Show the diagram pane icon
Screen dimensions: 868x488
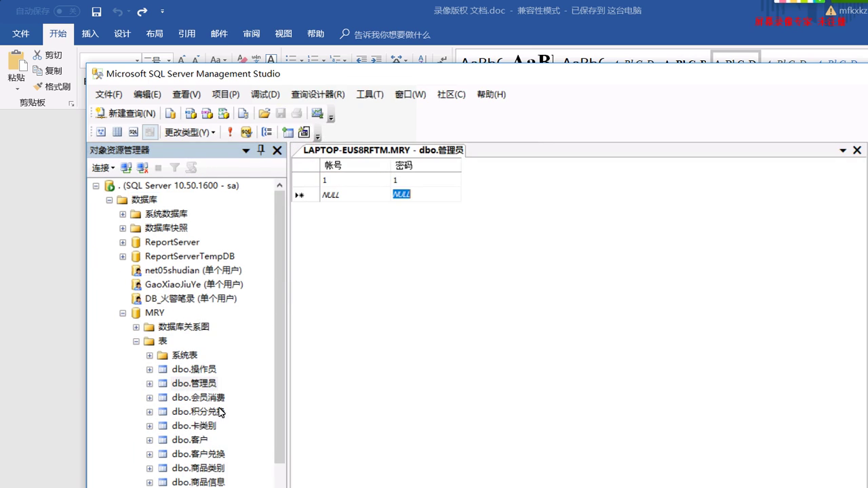pos(101,132)
